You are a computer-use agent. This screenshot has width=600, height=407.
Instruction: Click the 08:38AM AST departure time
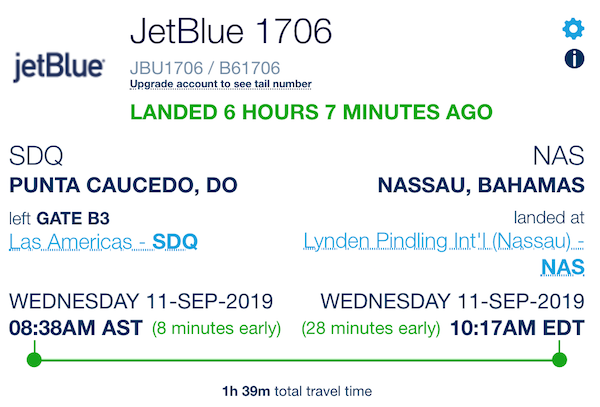pyautogui.click(x=76, y=328)
